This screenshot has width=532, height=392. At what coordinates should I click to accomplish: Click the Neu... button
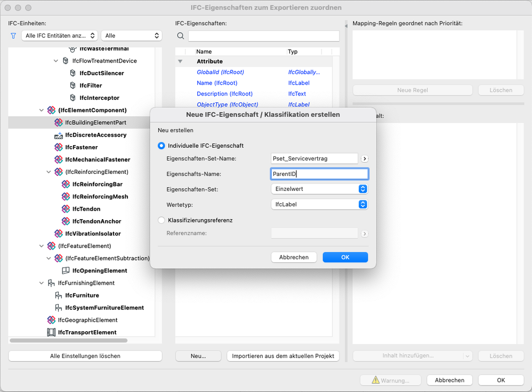tap(198, 356)
